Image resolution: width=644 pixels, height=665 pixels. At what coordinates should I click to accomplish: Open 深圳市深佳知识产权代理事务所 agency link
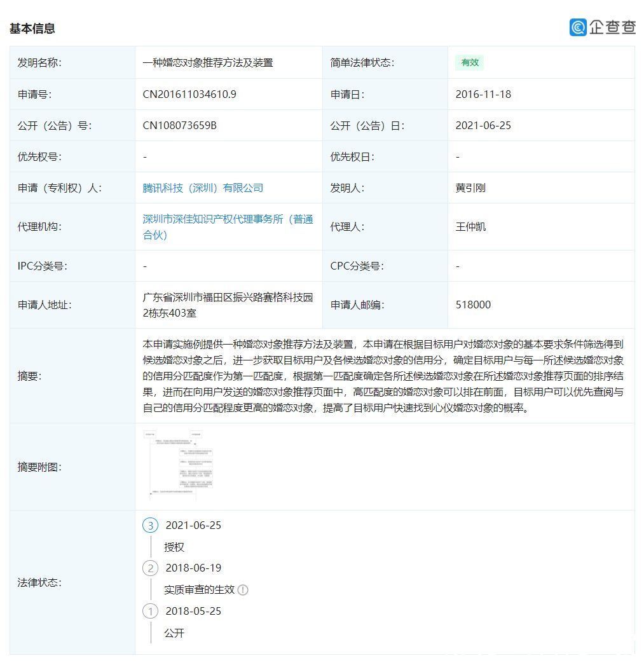[228, 227]
